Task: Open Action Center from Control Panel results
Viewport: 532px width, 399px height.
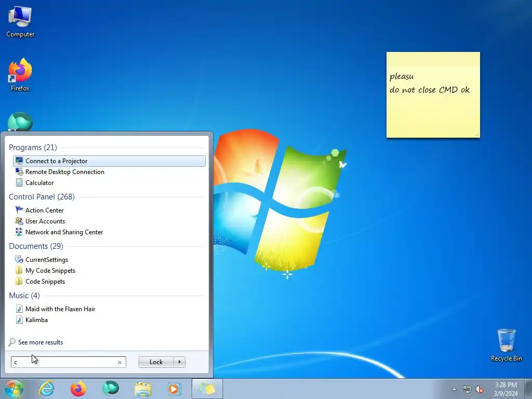Action: tap(109, 210)
